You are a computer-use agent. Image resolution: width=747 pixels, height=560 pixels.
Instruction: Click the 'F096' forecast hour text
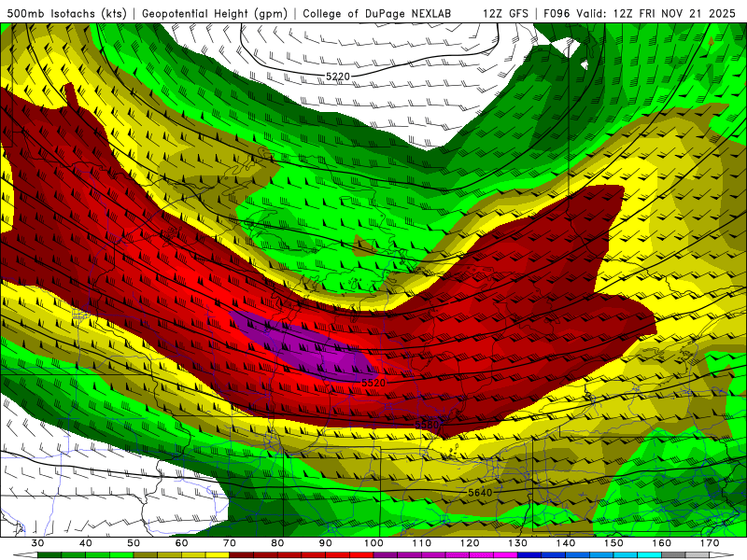557,13
